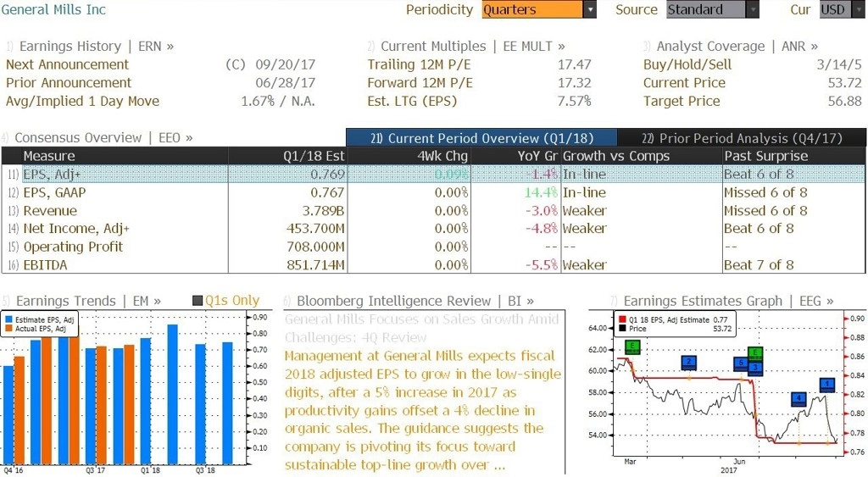
Task: Click the EBITDA estimate 851.714M
Action: (315, 265)
